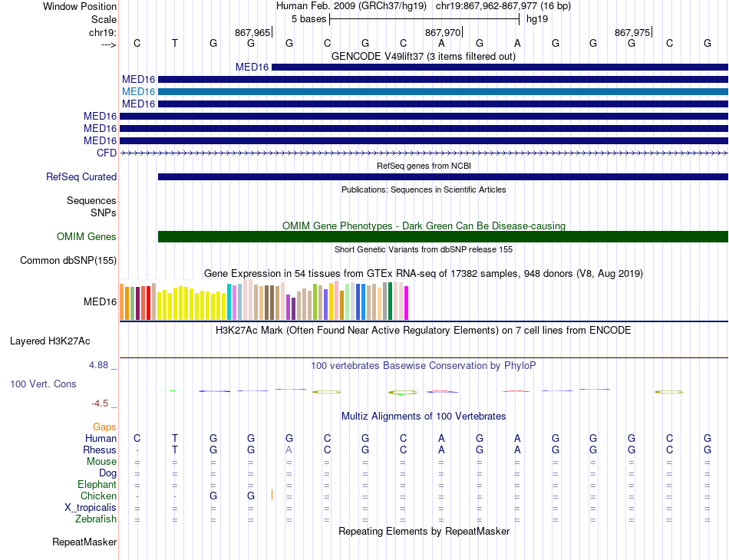Click the 867,975 coordinate marker
The image size is (729, 560).
[632, 32]
